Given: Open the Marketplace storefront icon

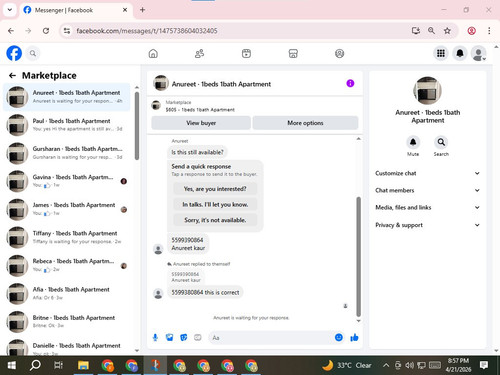Looking at the screenshot, I should point(293,53).
